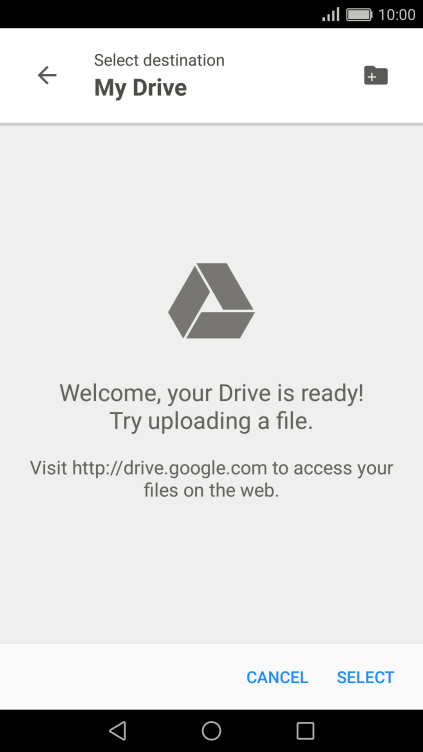Tap the 'Try uploading a file.' text

[211, 421]
